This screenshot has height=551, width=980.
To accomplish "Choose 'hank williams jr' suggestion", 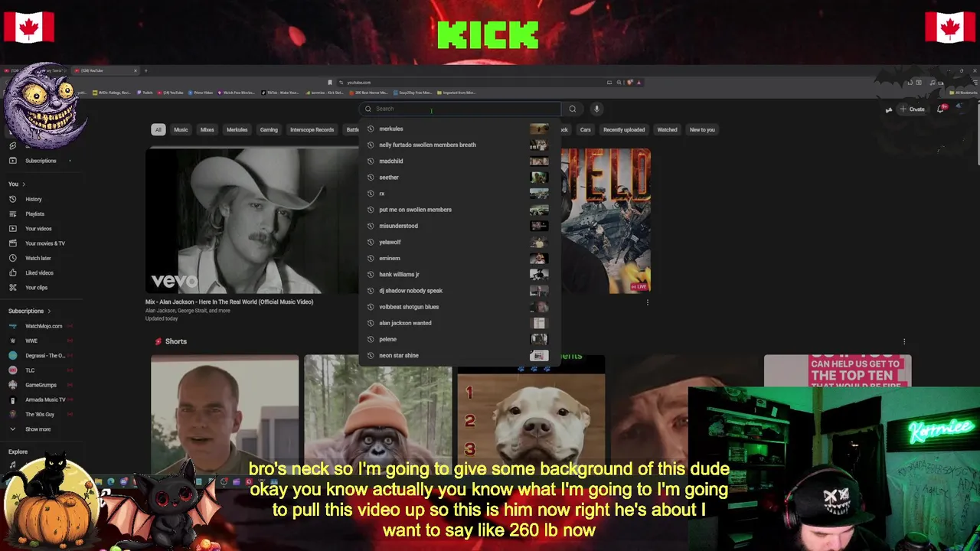I will (459, 274).
